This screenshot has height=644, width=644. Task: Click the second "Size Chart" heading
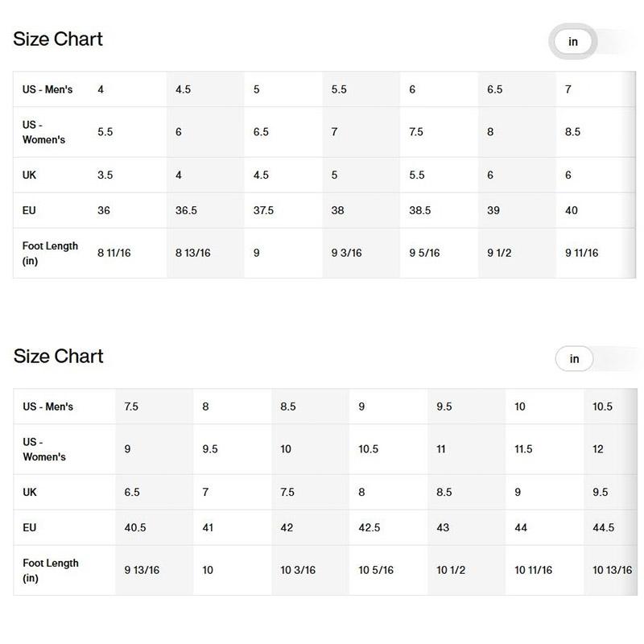(58, 357)
